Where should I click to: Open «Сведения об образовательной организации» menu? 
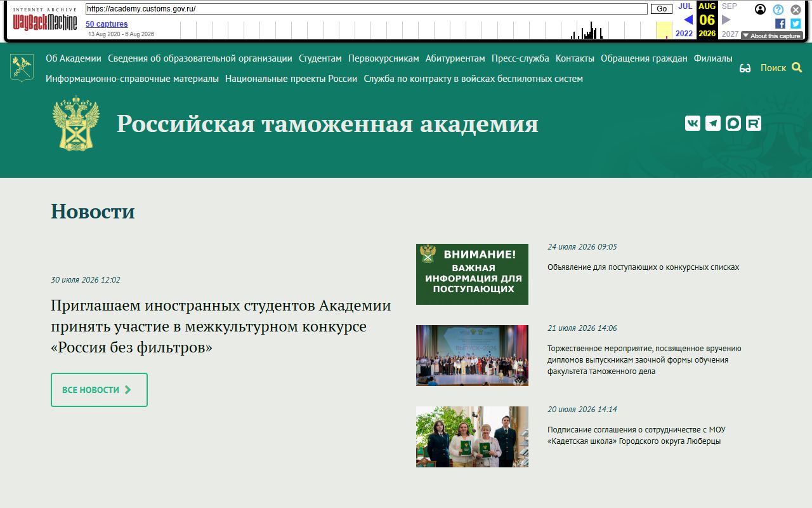point(200,58)
